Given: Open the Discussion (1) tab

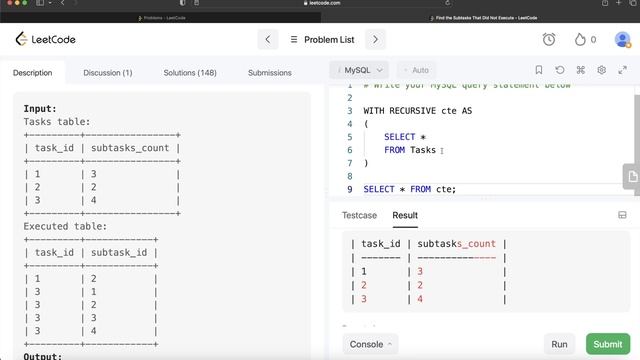Looking at the screenshot, I should (x=108, y=73).
